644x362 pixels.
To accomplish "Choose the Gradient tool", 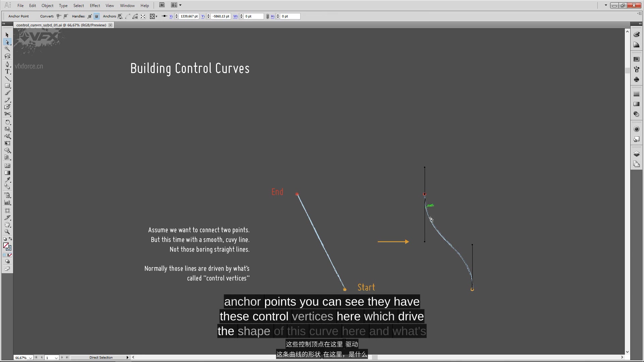I will coord(7,173).
